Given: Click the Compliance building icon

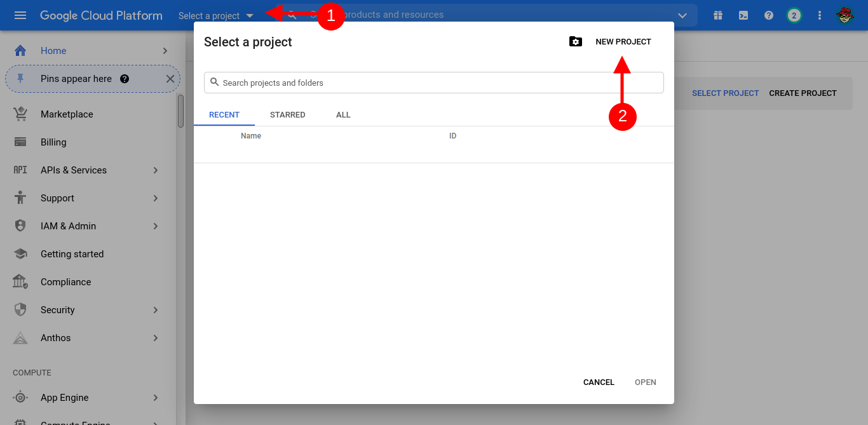Looking at the screenshot, I should coord(20,282).
